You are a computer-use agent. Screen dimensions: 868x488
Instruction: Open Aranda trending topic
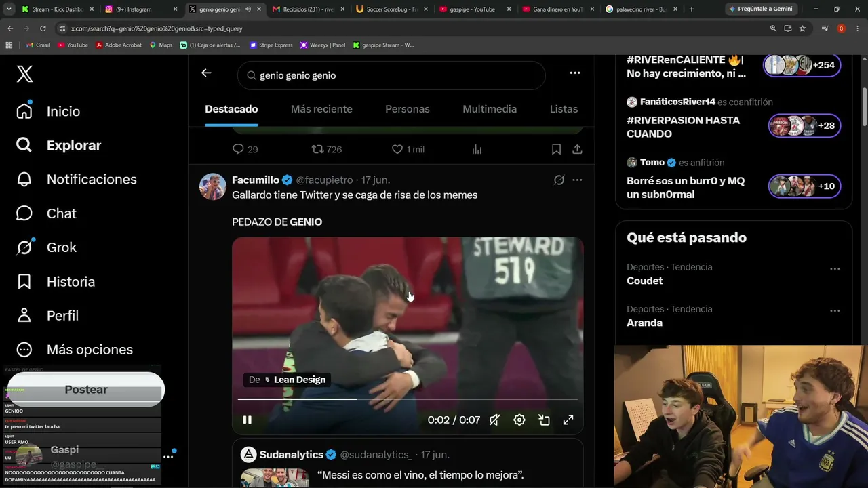(x=644, y=323)
